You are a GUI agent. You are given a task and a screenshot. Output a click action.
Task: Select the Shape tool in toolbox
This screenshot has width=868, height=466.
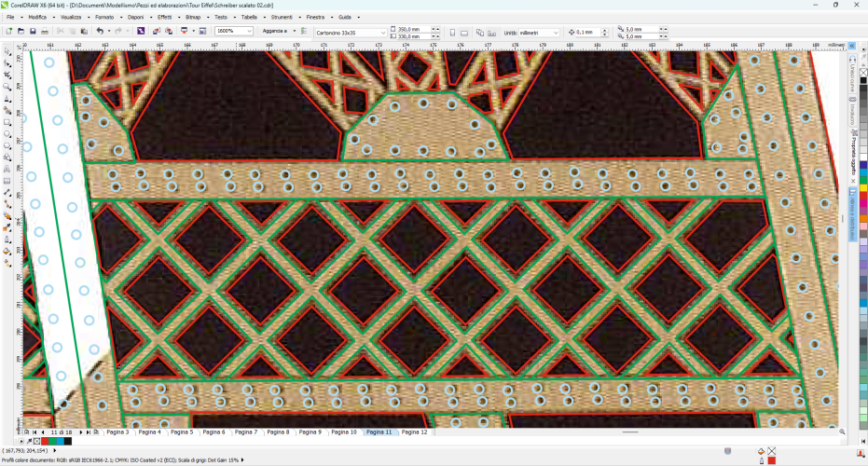click(7, 63)
